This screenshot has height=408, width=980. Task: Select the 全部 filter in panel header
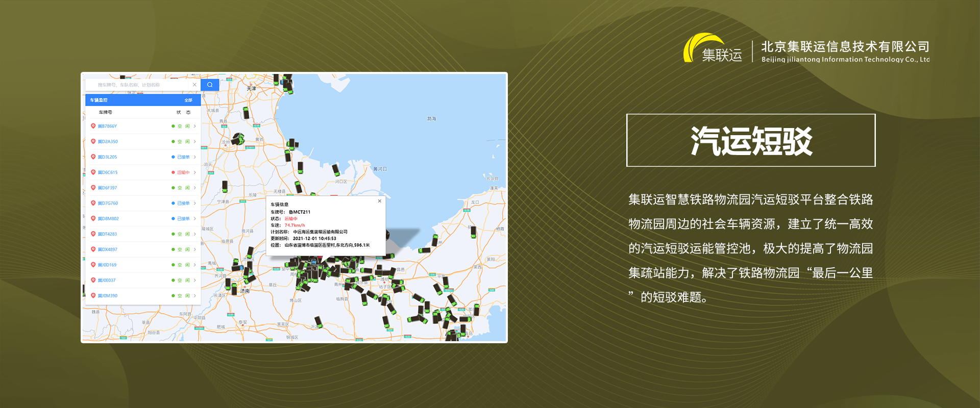(188, 100)
